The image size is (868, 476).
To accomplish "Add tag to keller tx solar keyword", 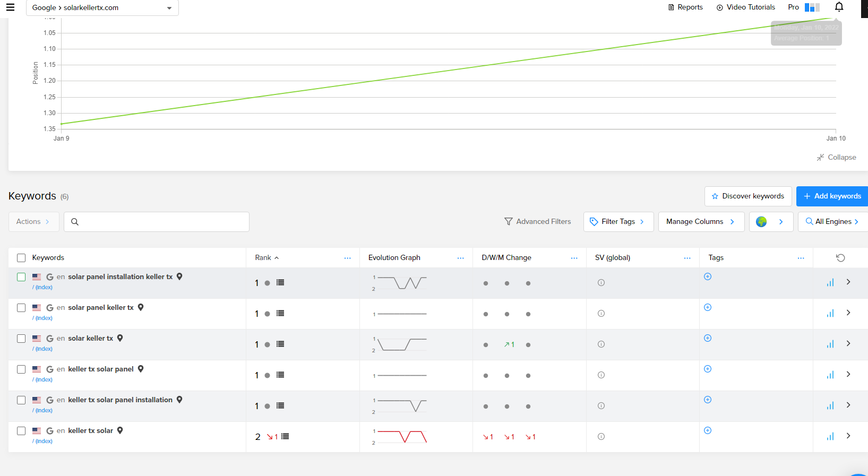I will point(708,430).
